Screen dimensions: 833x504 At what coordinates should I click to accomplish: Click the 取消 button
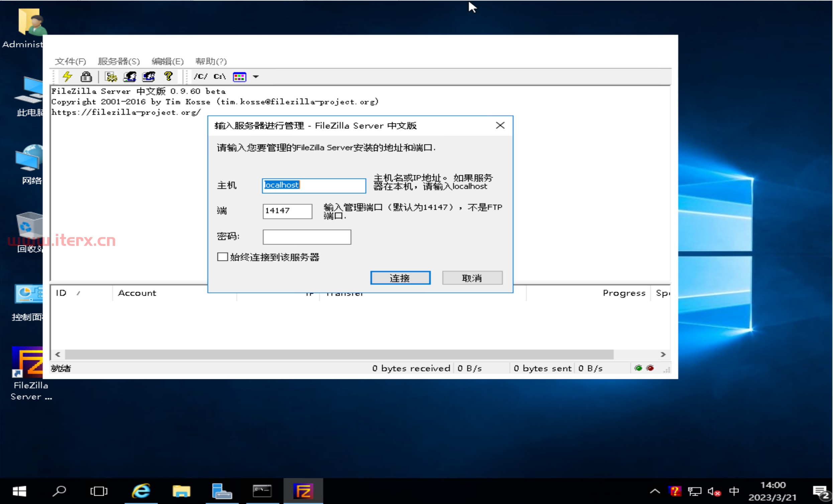(x=472, y=278)
